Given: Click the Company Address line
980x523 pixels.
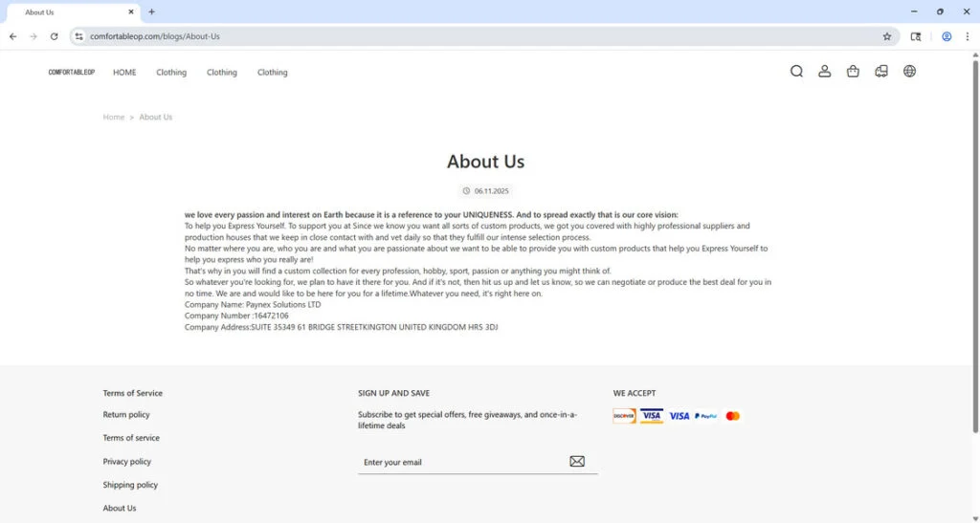Looking at the screenshot, I should coord(342,327).
